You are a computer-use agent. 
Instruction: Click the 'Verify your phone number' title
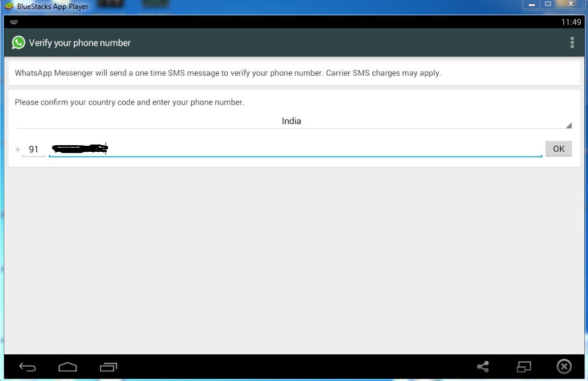pyautogui.click(x=80, y=43)
